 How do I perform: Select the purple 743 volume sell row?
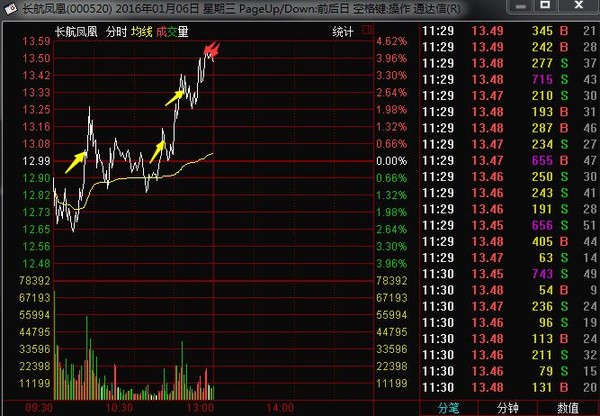point(510,274)
